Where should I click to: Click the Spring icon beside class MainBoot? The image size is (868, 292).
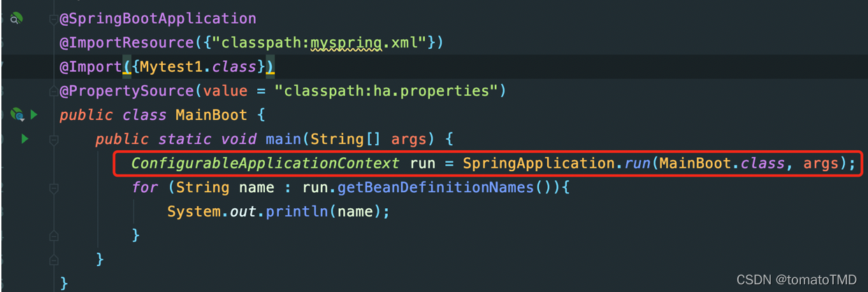pyautogui.click(x=17, y=115)
